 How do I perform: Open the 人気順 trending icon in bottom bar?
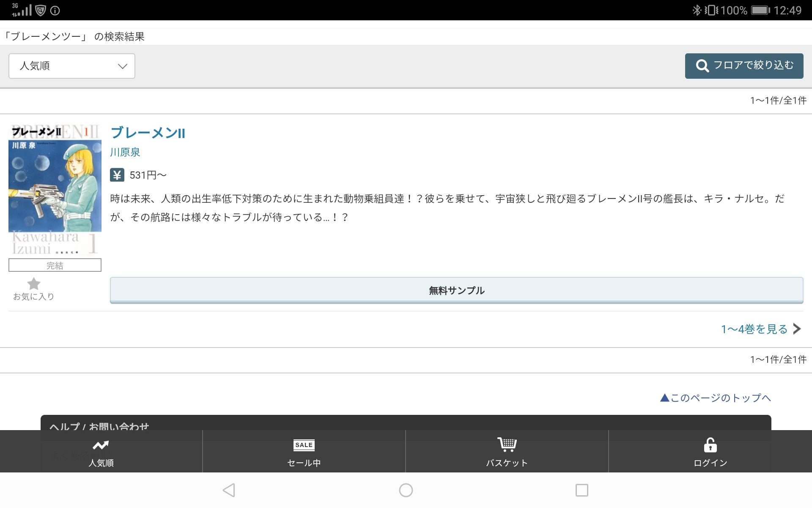click(101, 445)
